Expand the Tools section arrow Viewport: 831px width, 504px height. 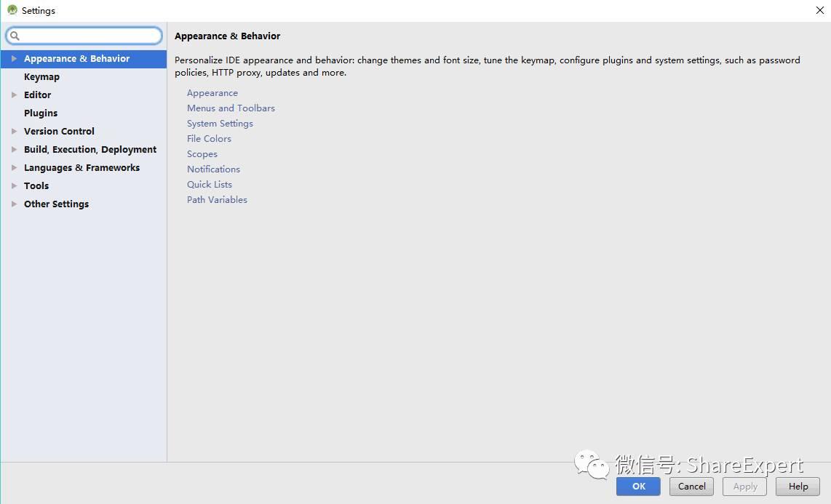(14, 185)
